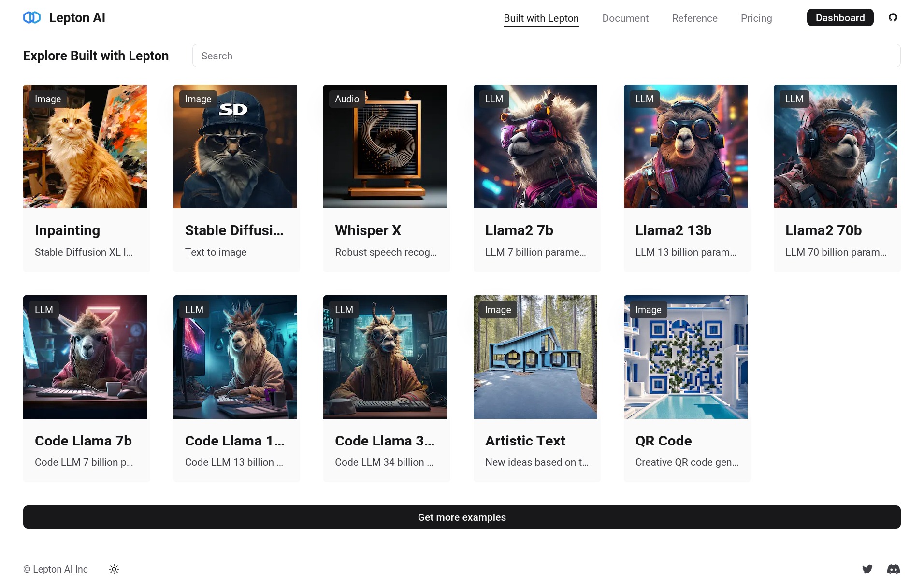Image resolution: width=924 pixels, height=587 pixels.
Task: Click the Llama2 7b card title
Action: [519, 230]
